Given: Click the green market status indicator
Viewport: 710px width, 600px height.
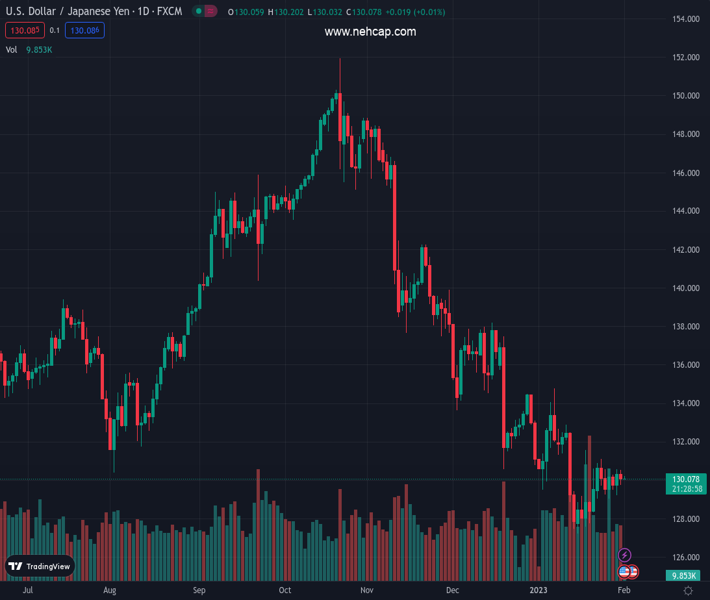Looking at the screenshot, I should coord(200,12).
